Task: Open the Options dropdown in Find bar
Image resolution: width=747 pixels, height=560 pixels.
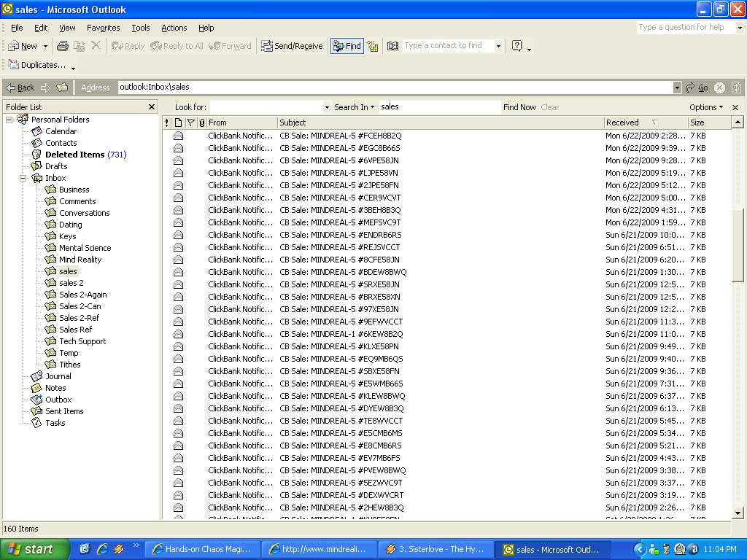Action: click(706, 107)
